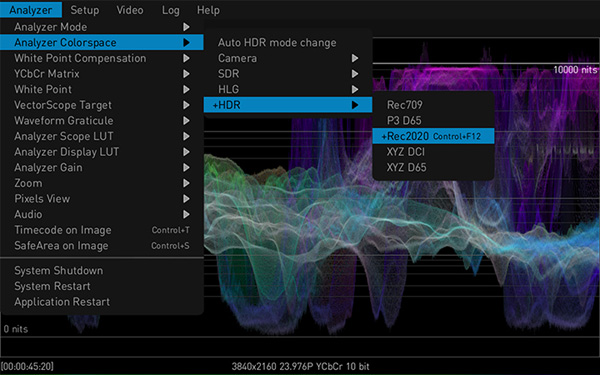Click arrow beside SDR entry
Image resolution: width=600 pixels, height=375 pixels.
(x=355, y=74)
